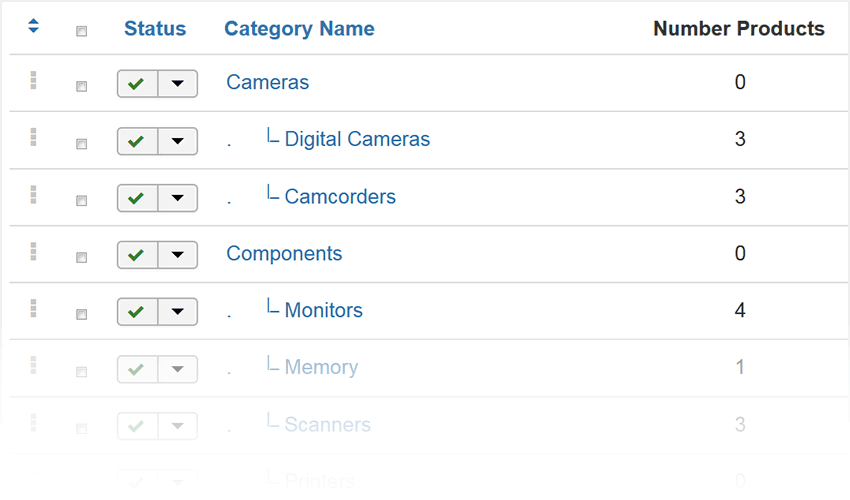Click the green checkmark status for Components

(137, 255)
